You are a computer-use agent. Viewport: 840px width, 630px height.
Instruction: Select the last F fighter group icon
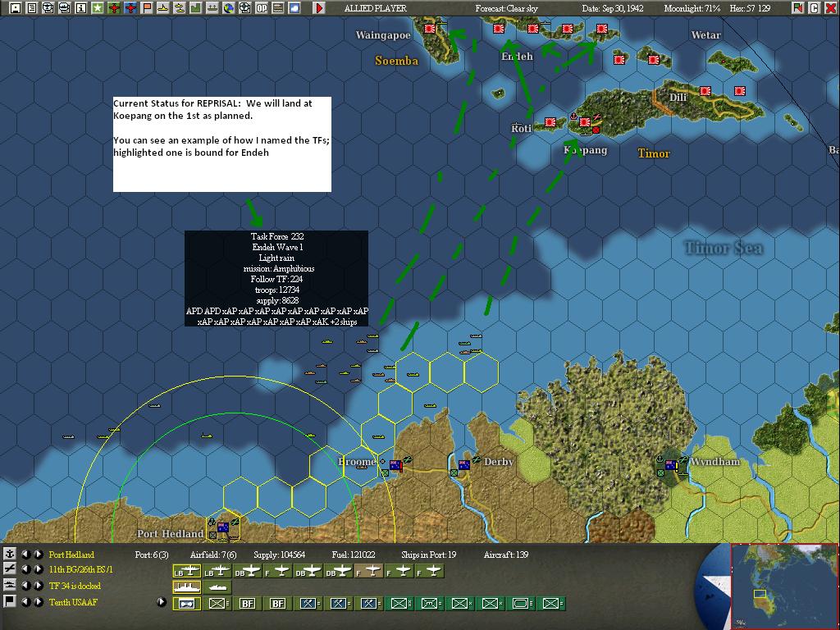tap(429, 571)
